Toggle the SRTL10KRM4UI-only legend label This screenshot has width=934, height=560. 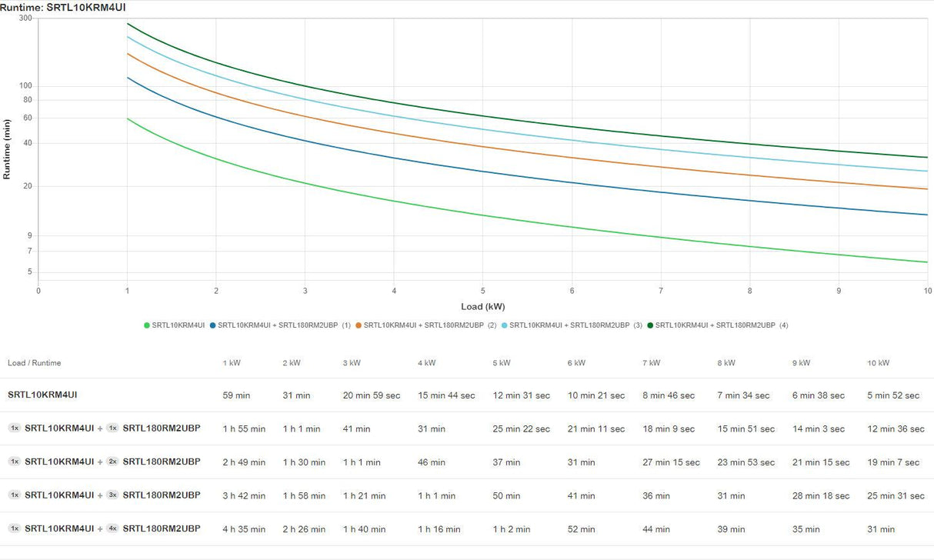[178, 325]
